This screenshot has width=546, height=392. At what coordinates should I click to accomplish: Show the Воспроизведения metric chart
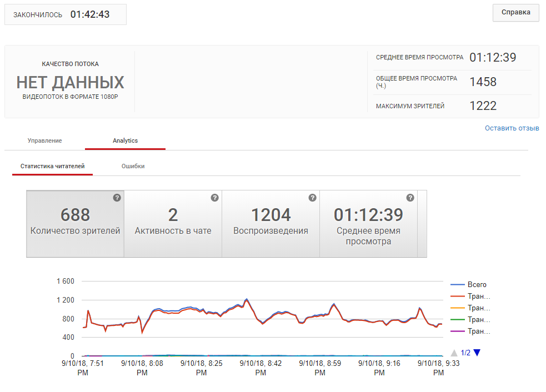(x=271, y=224)
